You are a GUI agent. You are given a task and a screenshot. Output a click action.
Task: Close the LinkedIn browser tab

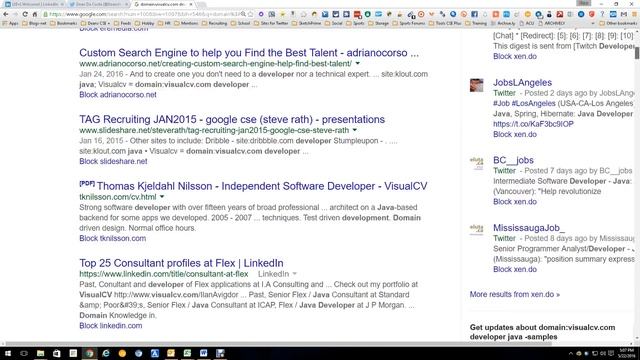(x=62, y=4)
